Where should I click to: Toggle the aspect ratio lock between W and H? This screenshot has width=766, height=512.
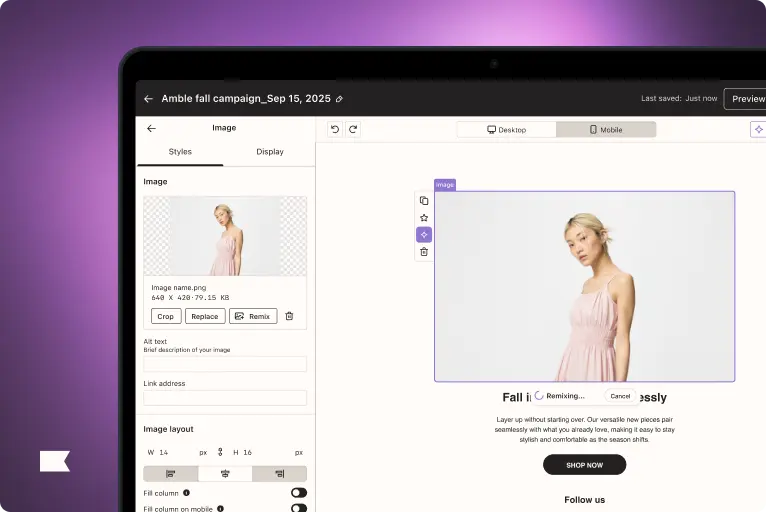(x=220, y=452)
